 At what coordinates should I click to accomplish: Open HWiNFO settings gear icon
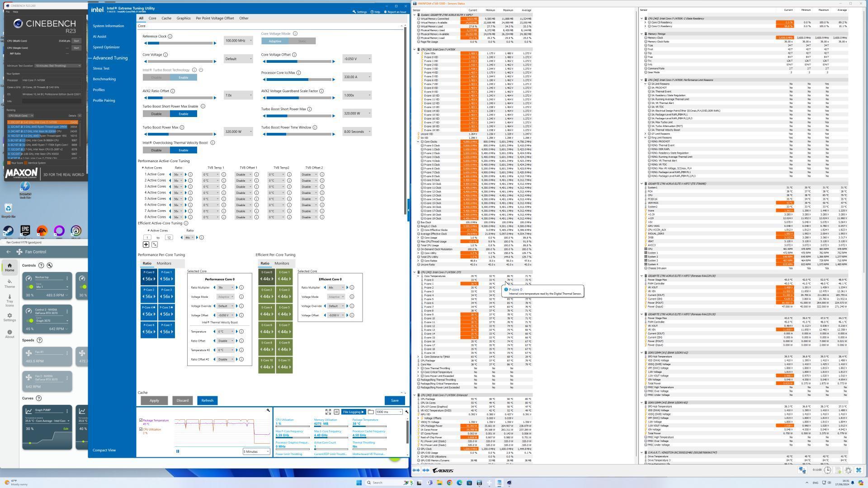(x=848, y=470)
